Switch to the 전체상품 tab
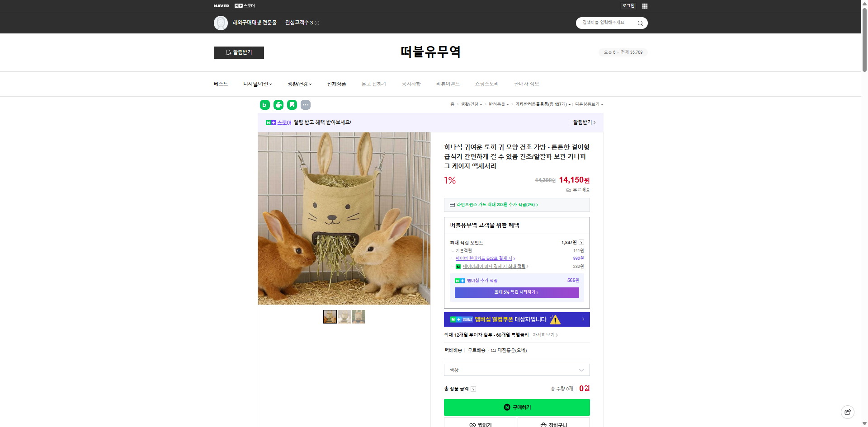868x427 pixels. 336,84
